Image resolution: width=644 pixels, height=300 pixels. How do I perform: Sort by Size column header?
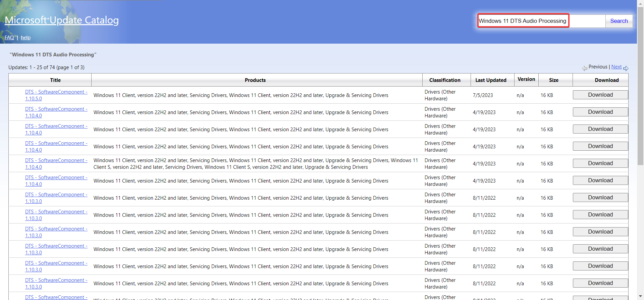point(554,80)
